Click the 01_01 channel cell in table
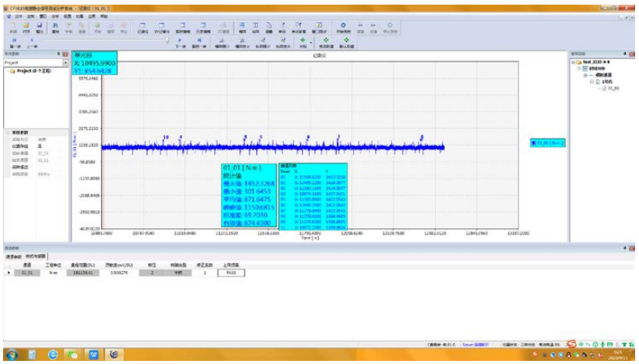This screenshot has width=639, height=364. click(27, 273)
